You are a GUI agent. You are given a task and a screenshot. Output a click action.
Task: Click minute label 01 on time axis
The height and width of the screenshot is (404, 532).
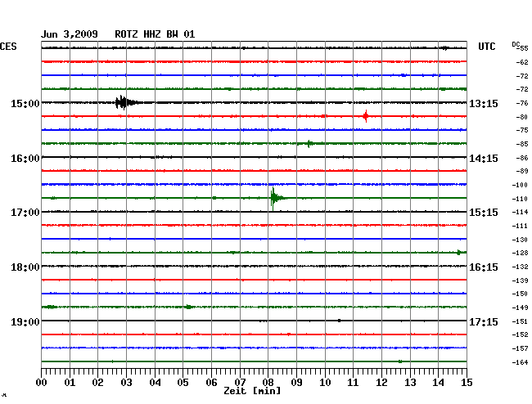[x=70, y=383]
